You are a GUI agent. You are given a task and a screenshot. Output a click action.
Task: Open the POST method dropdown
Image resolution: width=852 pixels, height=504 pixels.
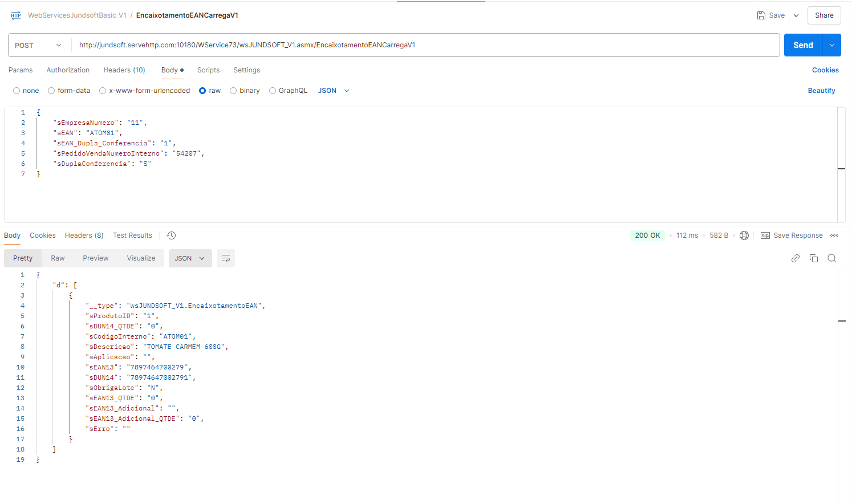[39, 45]
